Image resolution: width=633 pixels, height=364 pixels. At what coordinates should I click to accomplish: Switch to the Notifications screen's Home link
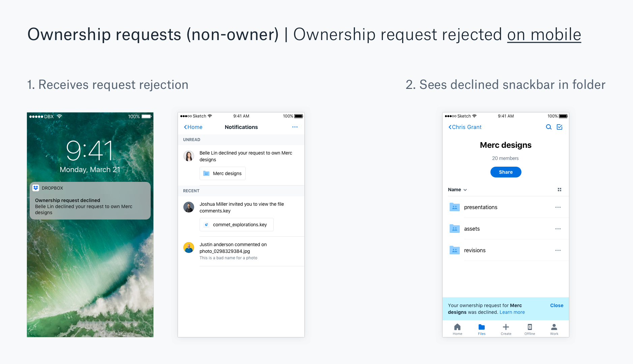(192, 127)
